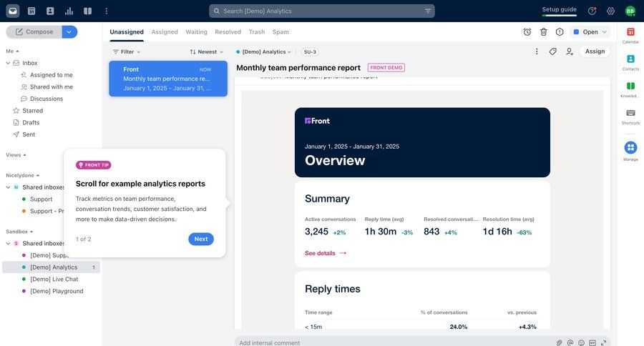Open the inbox icon in top bar
This screenshot has height=346, width=644.
[13, 11]
